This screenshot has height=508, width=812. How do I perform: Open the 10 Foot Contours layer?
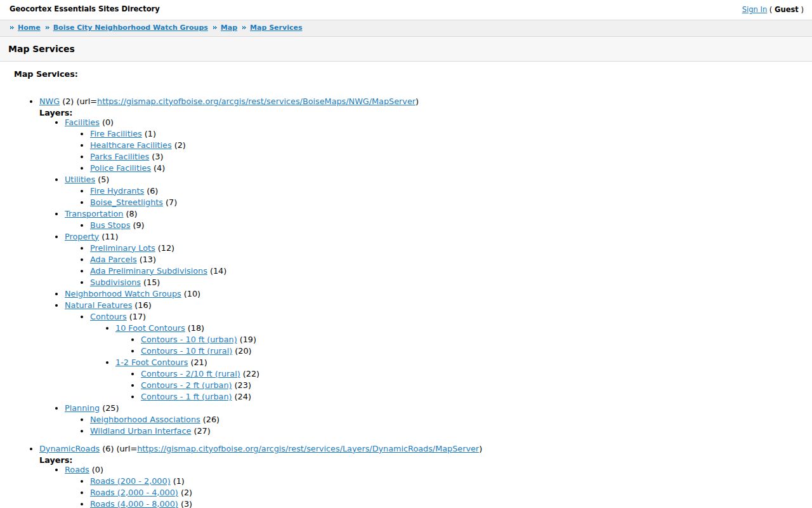pos(150,328)
